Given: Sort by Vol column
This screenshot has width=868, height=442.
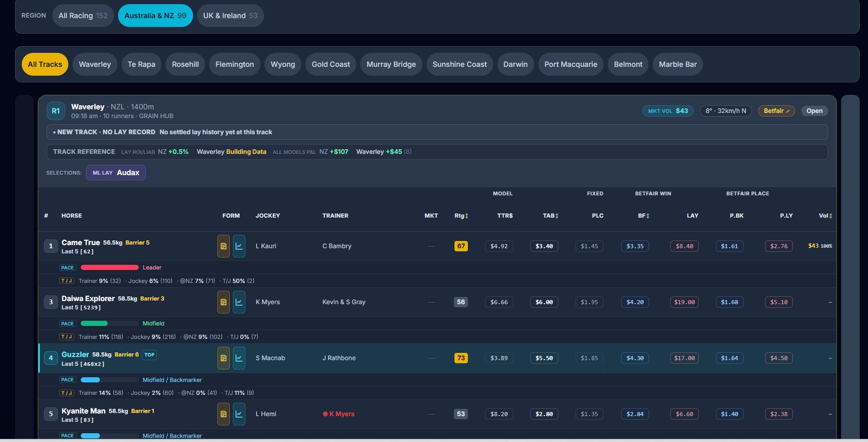Looking at the screenshot, I should pos(826,216).
